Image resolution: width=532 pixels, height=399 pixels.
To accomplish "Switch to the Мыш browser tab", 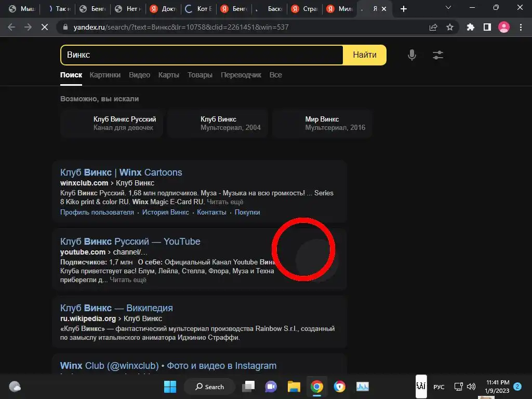I will pos(22,9).
